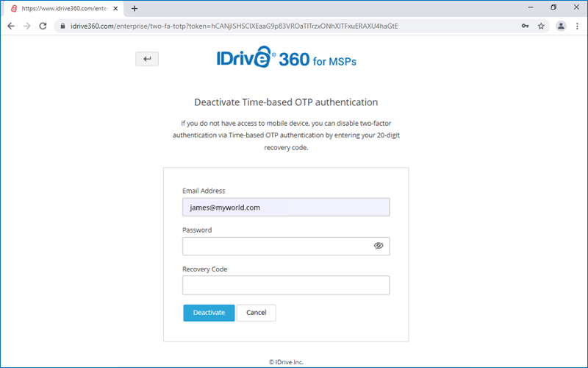The image size is (588, 368).
Task: Click the tab's IDrive favicon
Action: click(14, 8)
